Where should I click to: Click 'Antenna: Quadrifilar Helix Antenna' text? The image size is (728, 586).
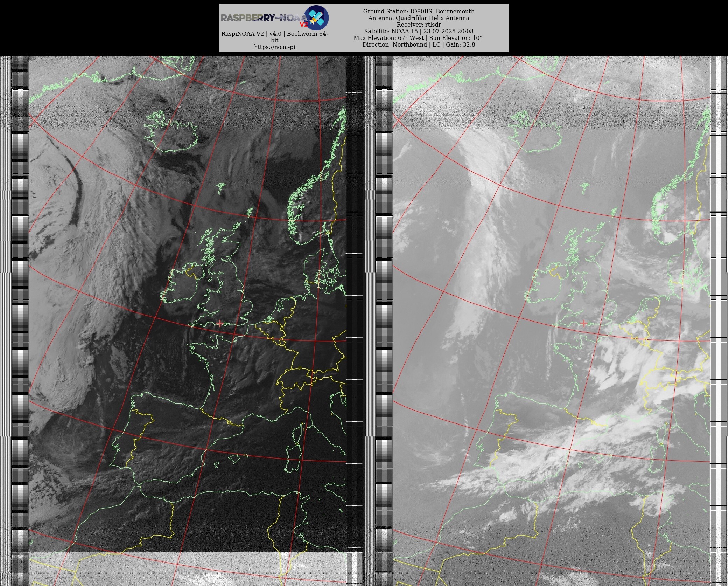419,18
